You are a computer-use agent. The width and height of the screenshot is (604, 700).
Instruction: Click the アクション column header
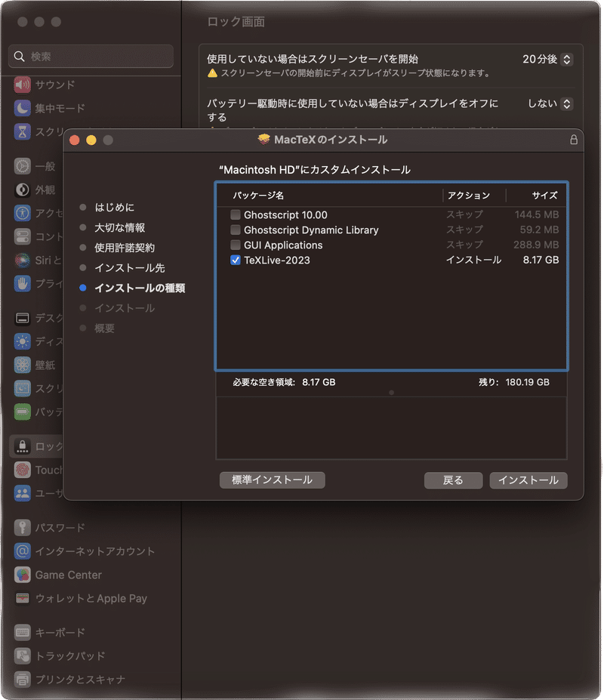(469, 195)
